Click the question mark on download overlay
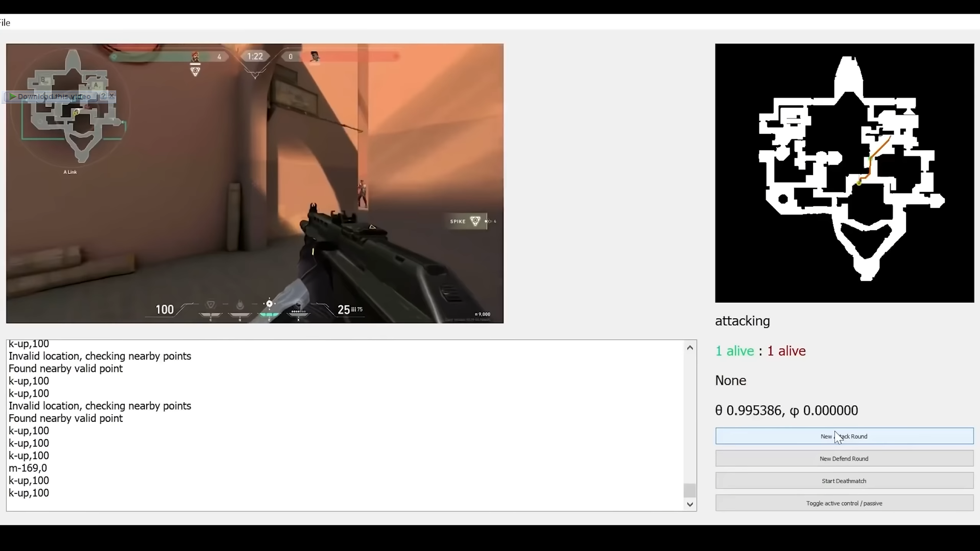Viewport: 980px width, 551px height. 103,96
